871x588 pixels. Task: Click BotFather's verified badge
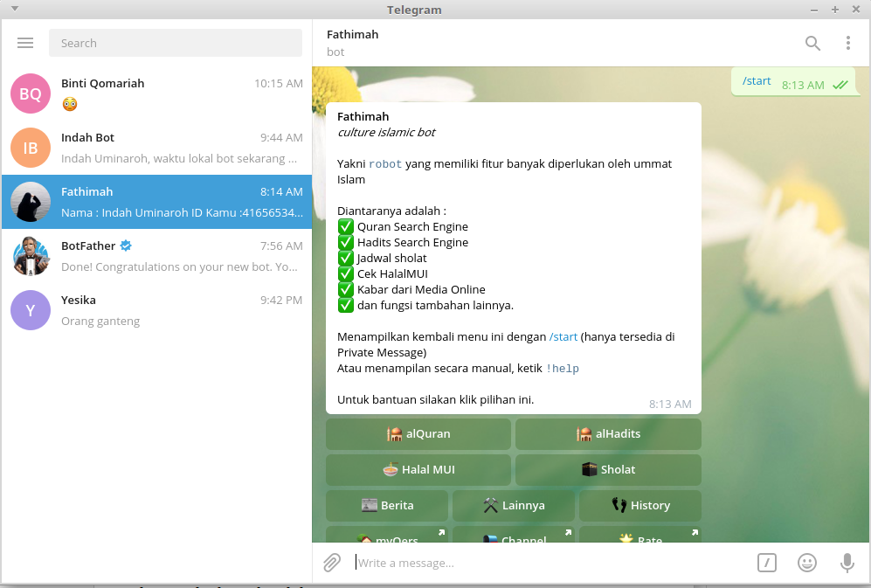[126, 246]
